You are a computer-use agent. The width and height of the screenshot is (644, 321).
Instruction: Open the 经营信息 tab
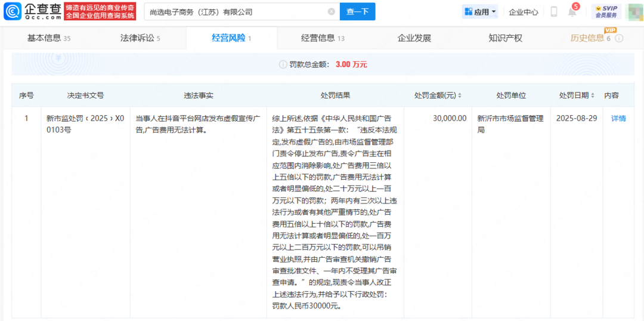(323, 38)
